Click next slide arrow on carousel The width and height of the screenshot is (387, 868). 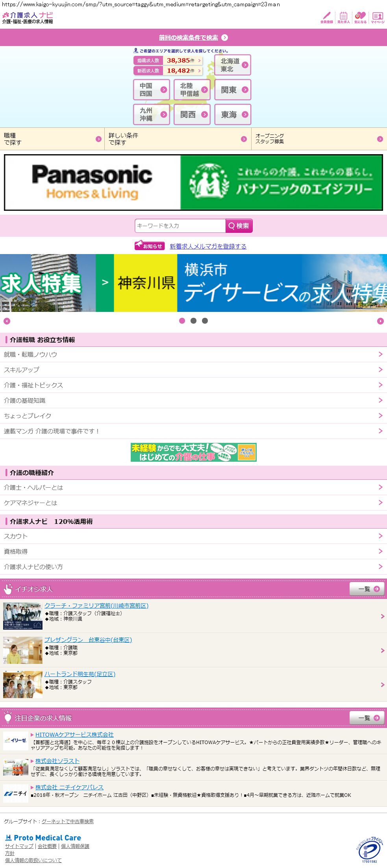point(380,321)
